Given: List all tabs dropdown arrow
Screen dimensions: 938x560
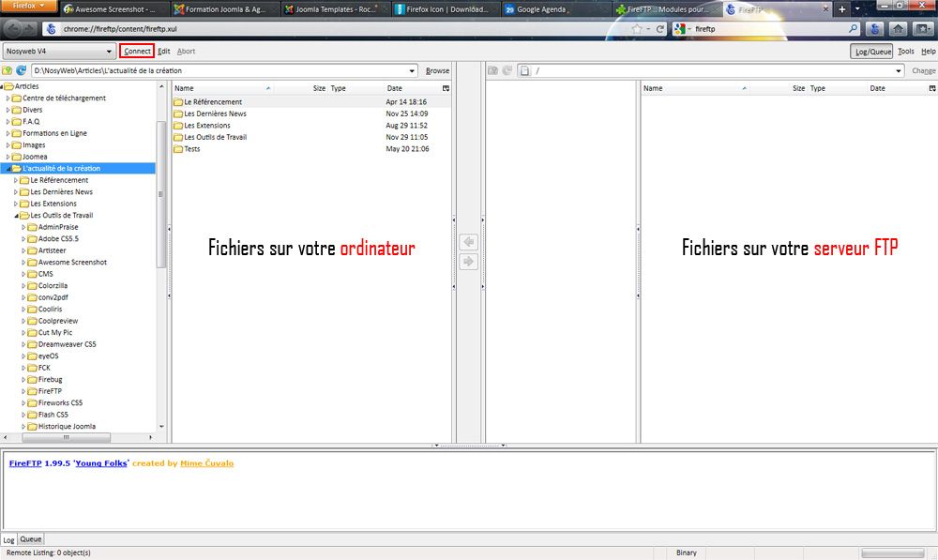Looking at the screenshot, I should click(x=857, y=9).
